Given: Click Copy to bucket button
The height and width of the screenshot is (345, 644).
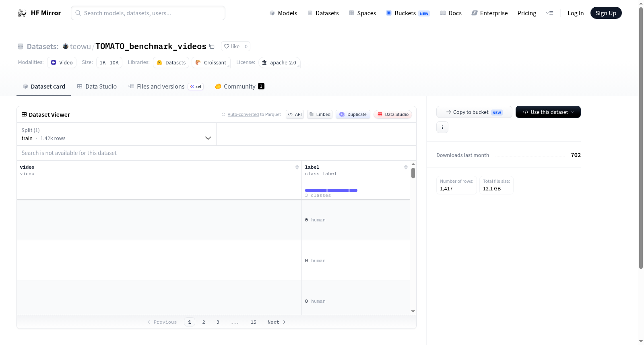Looking at the screenshot, I should click(x=474, y=112).
